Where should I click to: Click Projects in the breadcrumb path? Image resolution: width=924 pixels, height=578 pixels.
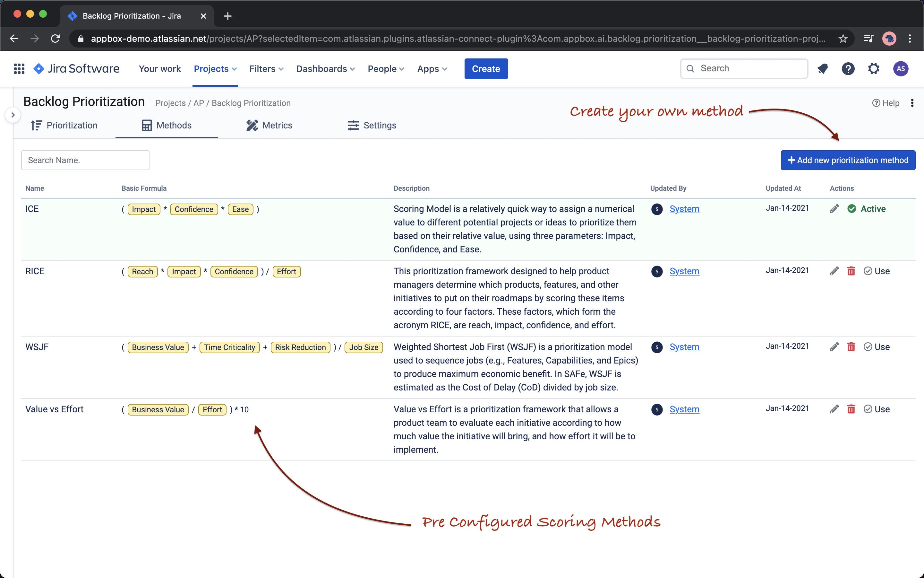click(x=170, y=103)
